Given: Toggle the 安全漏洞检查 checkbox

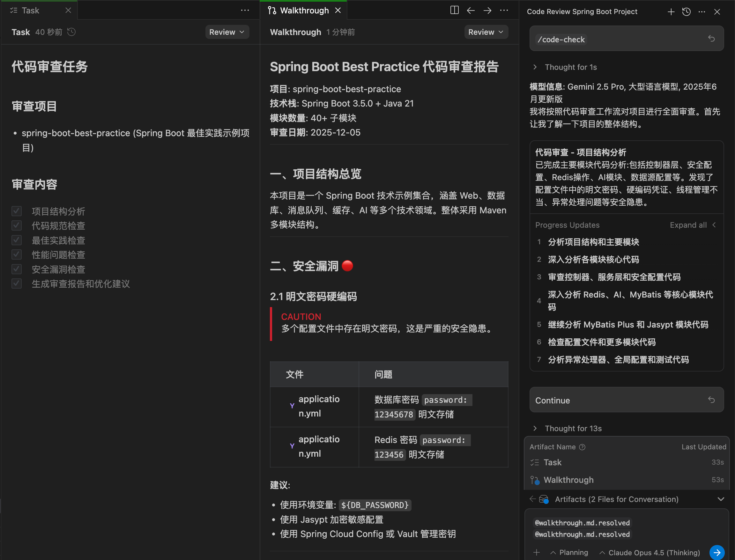Looking at the screenshot, I should coord(17,269).
